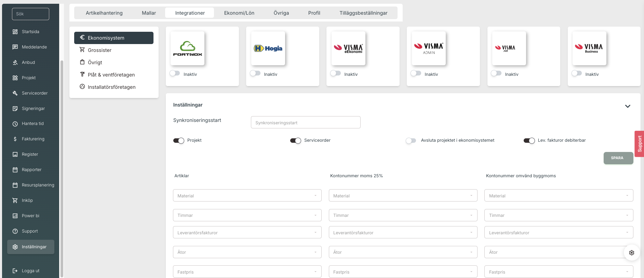This screenshot has height=278, width=644.
Task: Open Startsida from the sidebar
Action: pyautogui.click(x=30, y=32)
